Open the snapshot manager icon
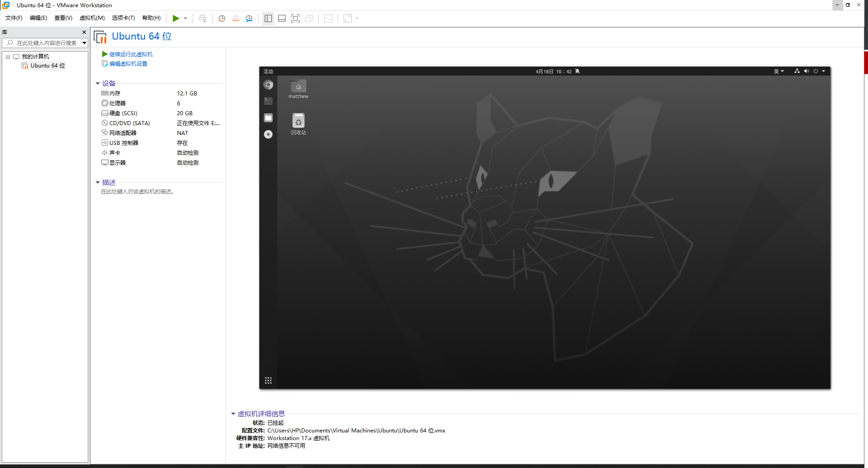 (249, 18)
